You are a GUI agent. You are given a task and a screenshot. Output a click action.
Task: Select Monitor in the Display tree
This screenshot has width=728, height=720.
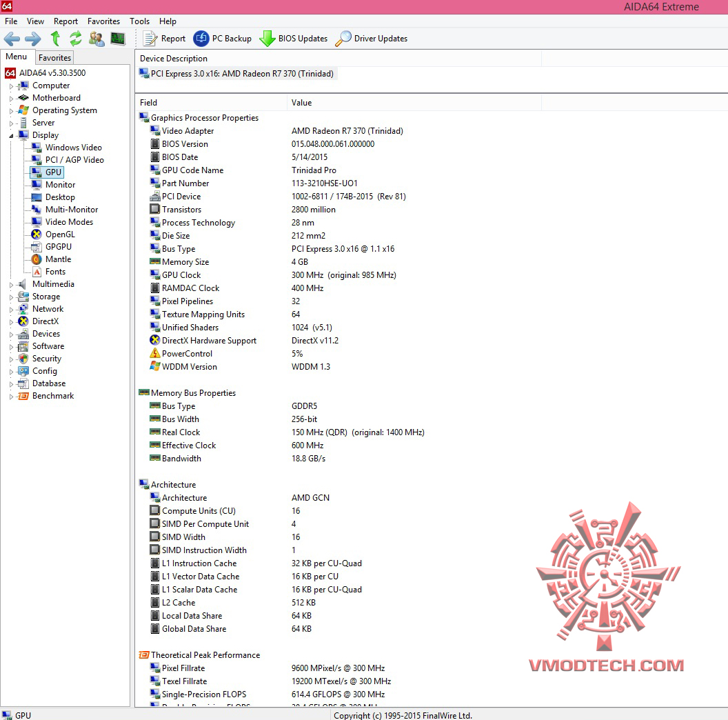(61, 184)
